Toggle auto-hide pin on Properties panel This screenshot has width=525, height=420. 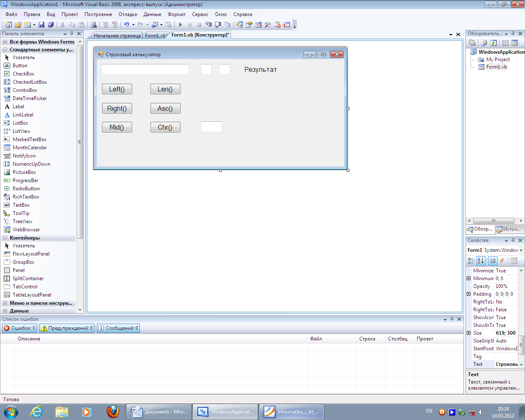click(x=513, y=240)
